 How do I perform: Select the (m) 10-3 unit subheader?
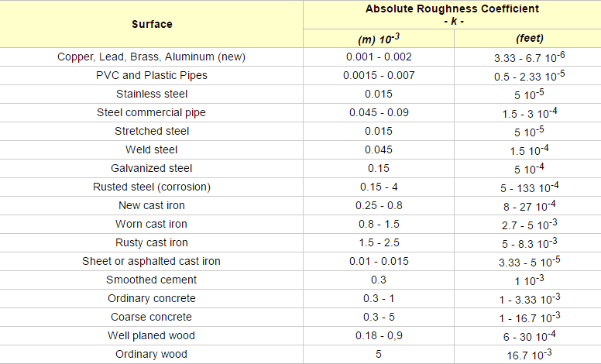(x=378, y=39)
